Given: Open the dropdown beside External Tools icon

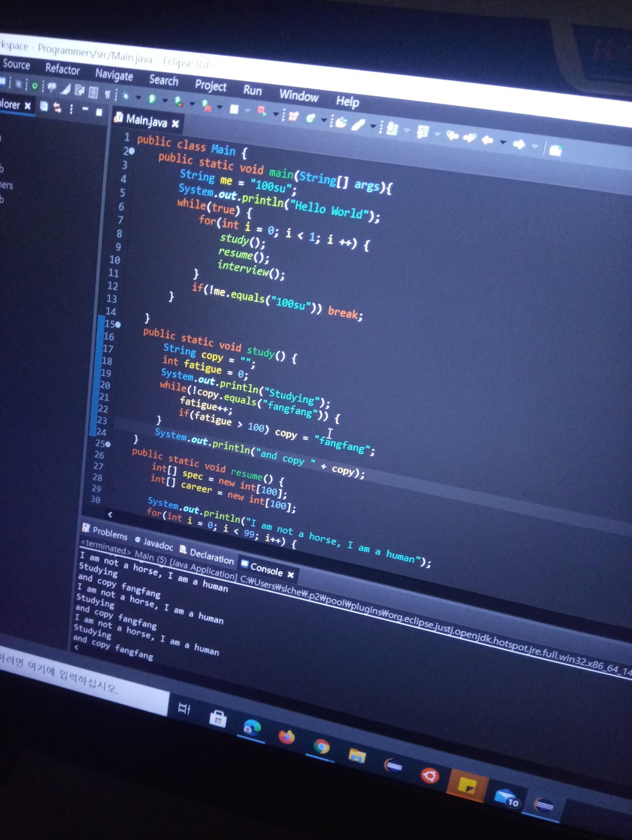Looking at the screenshot, I should tap(219, 107).
